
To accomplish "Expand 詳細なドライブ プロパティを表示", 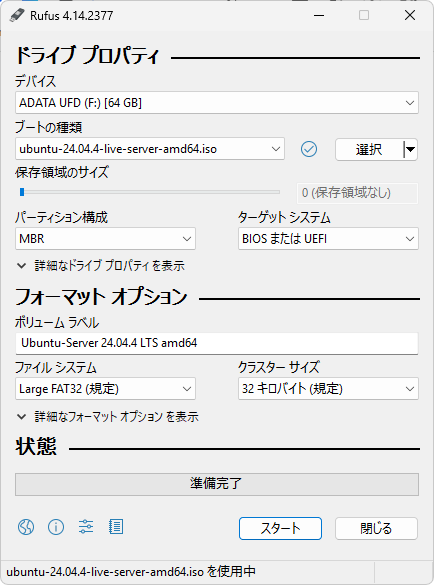I will (x=101, y=266).
